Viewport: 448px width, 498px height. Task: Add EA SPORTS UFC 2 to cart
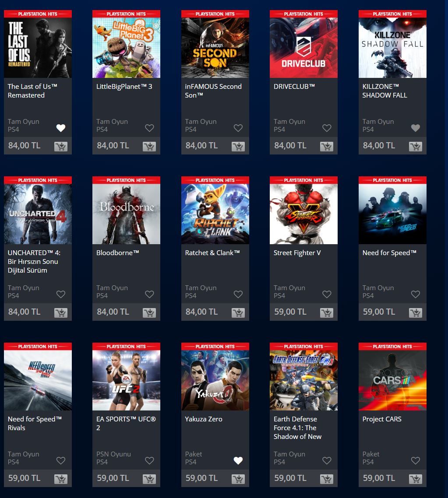click(x=149, y=479)
